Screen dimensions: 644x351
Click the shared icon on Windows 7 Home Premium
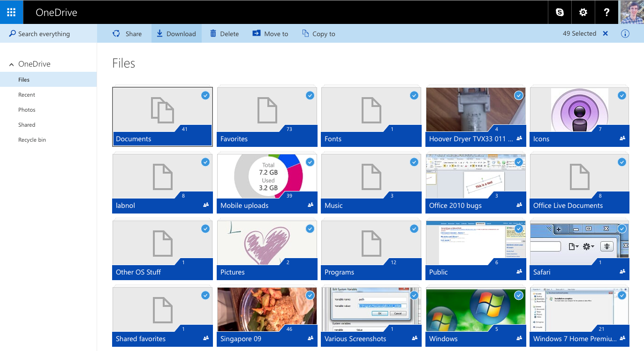pos(622,338)
